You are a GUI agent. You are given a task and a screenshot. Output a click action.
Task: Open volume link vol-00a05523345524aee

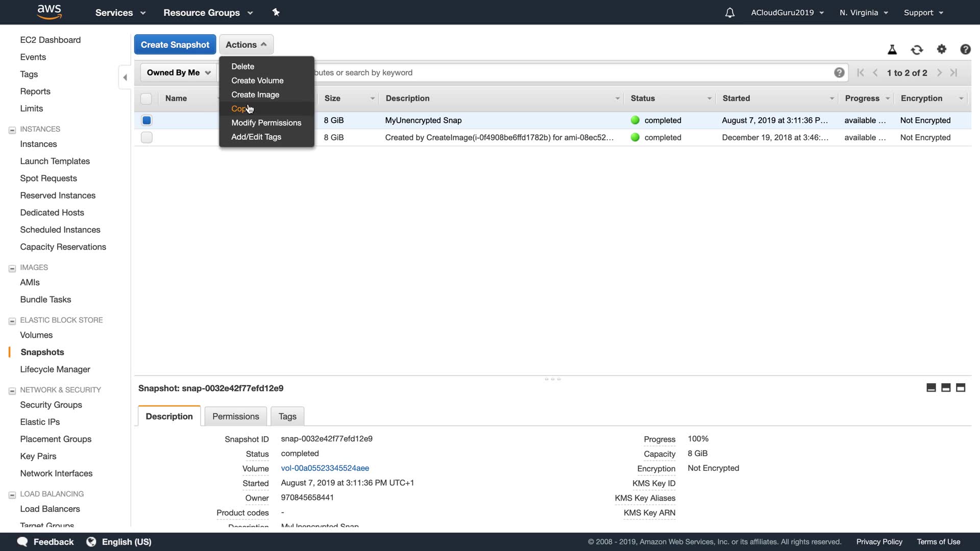tap(325, 468)
